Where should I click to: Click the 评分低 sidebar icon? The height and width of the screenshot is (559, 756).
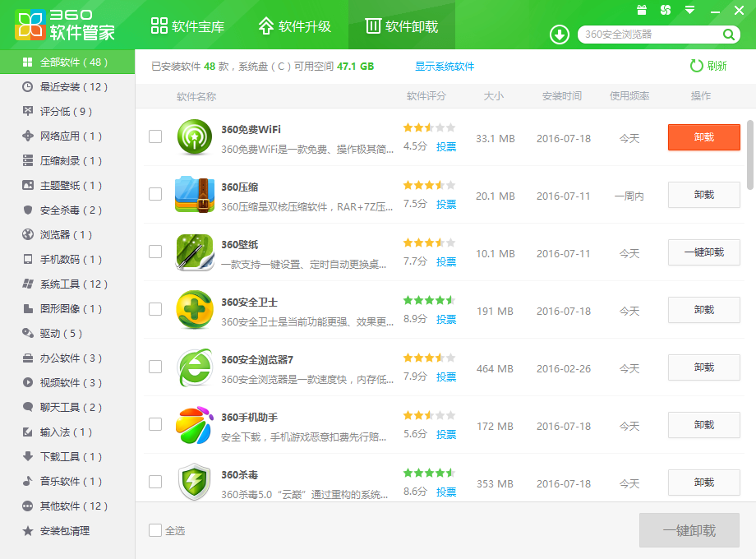[27, 112]
